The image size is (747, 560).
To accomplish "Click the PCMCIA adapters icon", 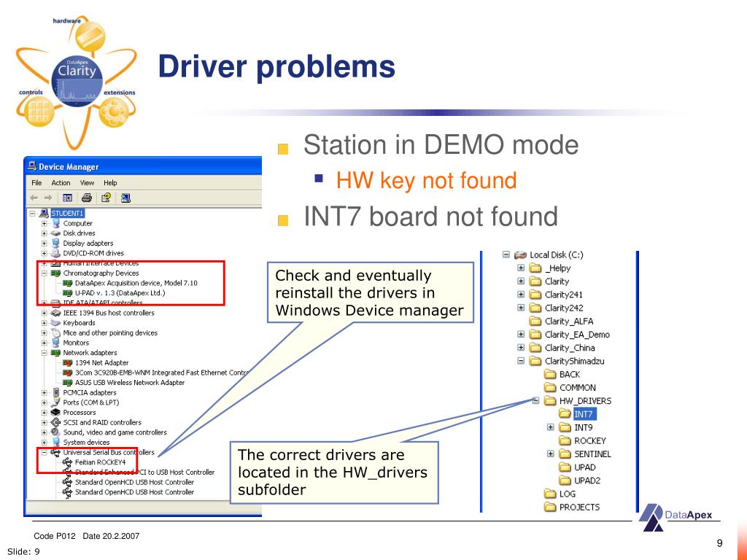I will (x=55, y=393).
